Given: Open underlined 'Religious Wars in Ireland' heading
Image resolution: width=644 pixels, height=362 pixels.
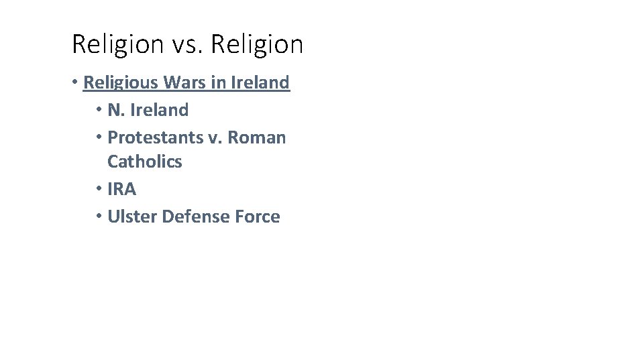Looking at the screenshot, I should pyautogui.click(x=186, y=82).
